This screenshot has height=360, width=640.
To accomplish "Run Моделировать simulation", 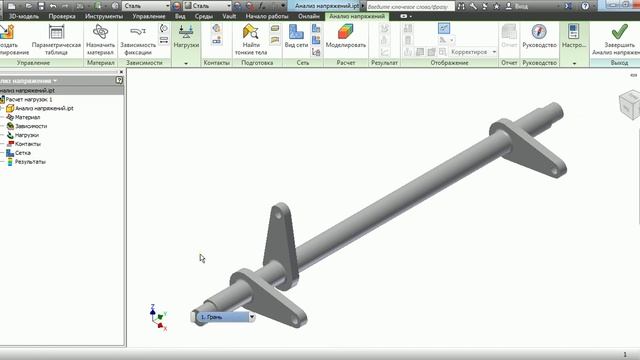I will click(346, 37).
